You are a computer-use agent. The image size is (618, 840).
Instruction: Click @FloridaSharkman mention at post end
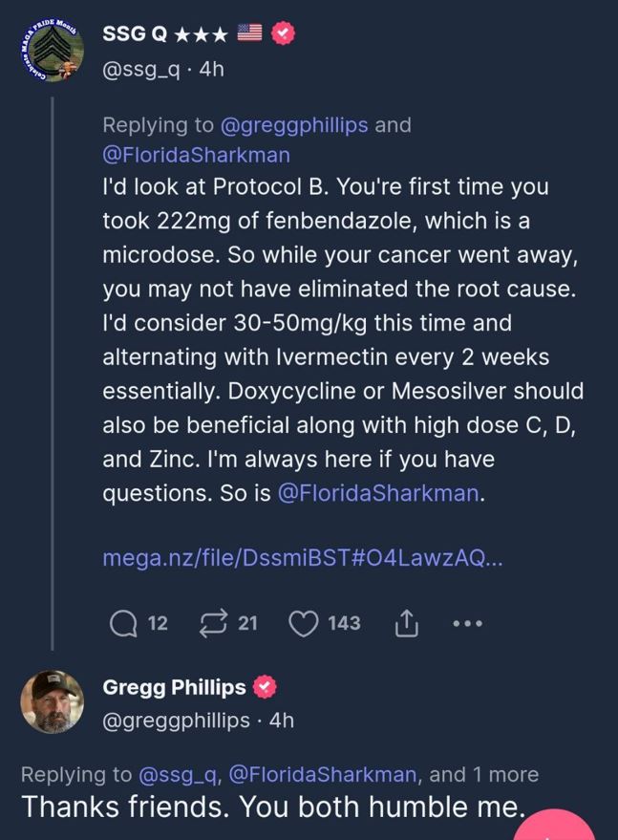click(x=377, y=493)
